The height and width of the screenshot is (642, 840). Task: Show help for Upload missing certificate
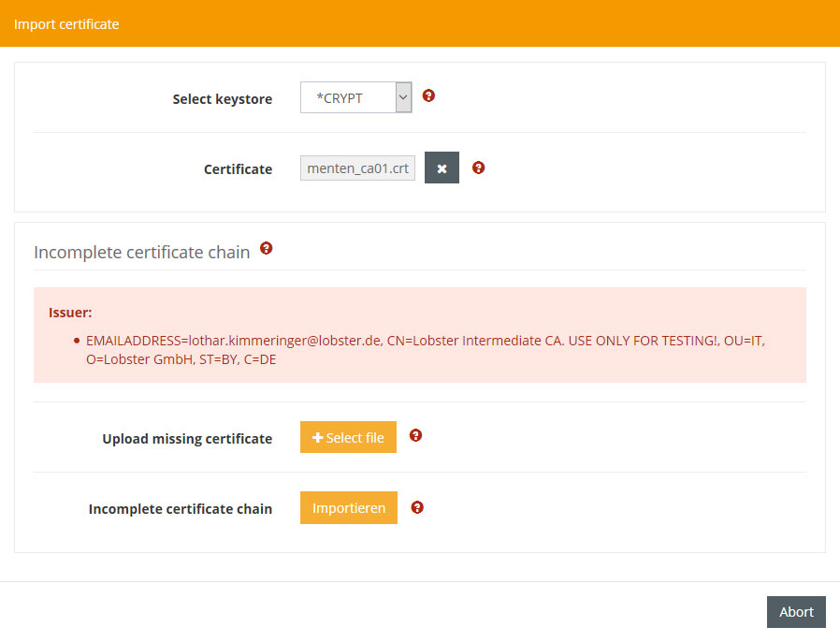click(416, 435)
